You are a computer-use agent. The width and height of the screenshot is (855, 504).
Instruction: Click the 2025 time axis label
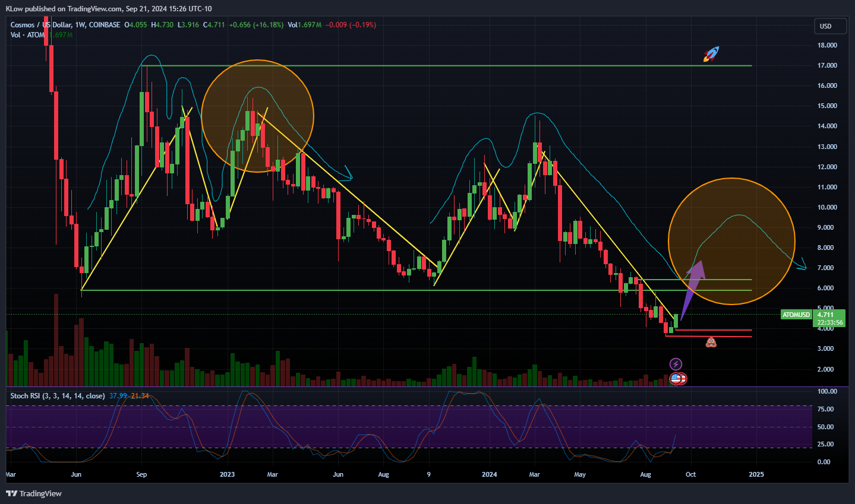coord(756,474)
